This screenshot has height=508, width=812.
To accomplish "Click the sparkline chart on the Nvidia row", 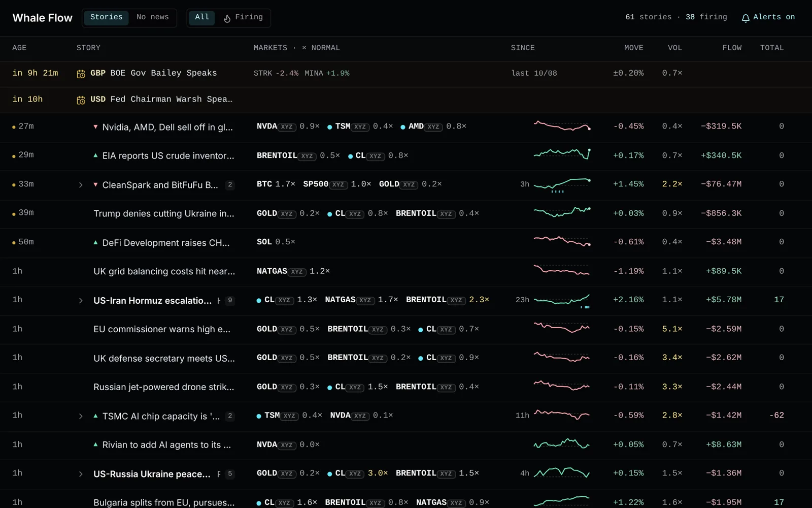I will (562, 126).
